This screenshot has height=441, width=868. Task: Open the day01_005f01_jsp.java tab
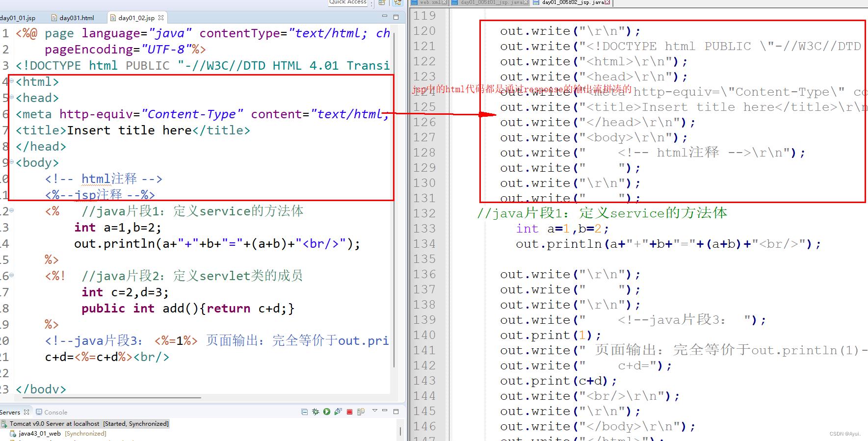491,2
